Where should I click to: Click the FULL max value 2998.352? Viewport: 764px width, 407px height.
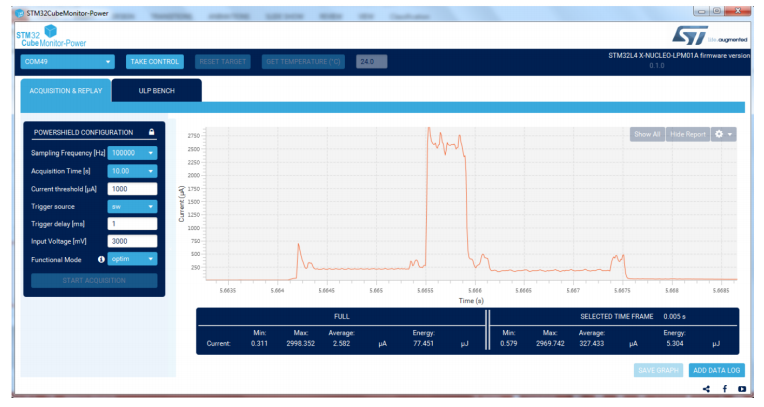[x=301, y=344]
